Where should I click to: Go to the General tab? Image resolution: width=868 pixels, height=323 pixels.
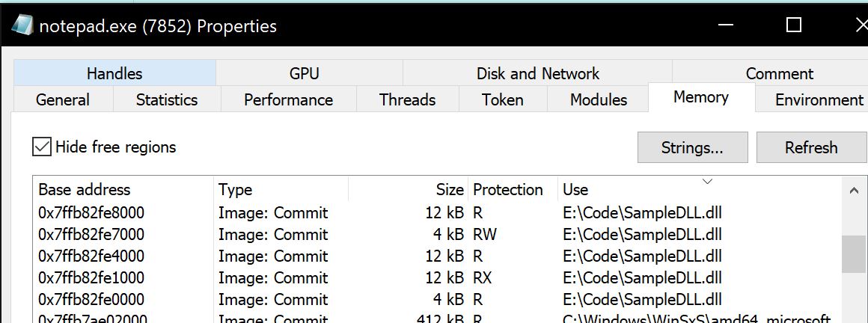point(63,99)
